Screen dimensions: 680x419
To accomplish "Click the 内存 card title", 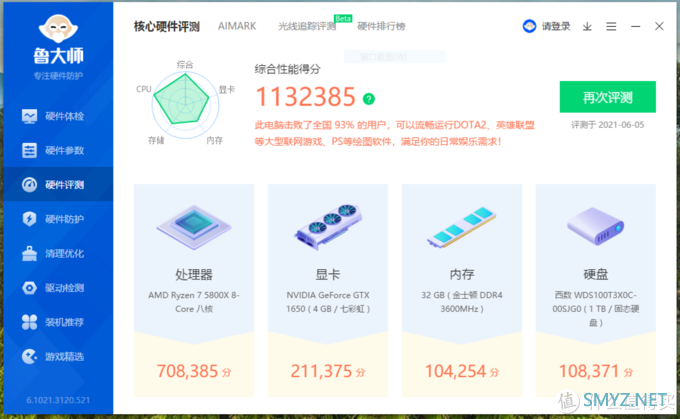I will pos(462,274).
